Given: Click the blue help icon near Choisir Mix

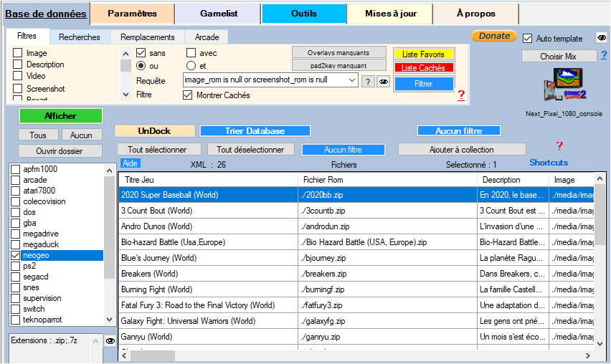Looking at the screenshot, I should point(604,55).
